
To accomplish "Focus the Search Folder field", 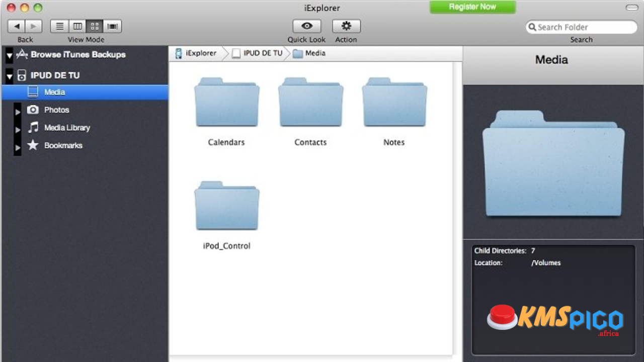I will (582, 27).
